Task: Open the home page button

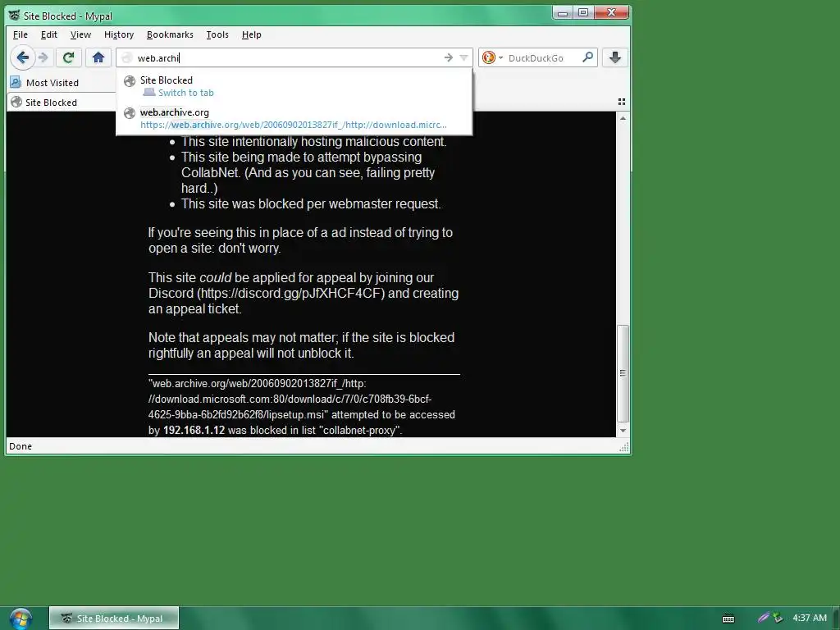Action: click(x=98, y=57)
